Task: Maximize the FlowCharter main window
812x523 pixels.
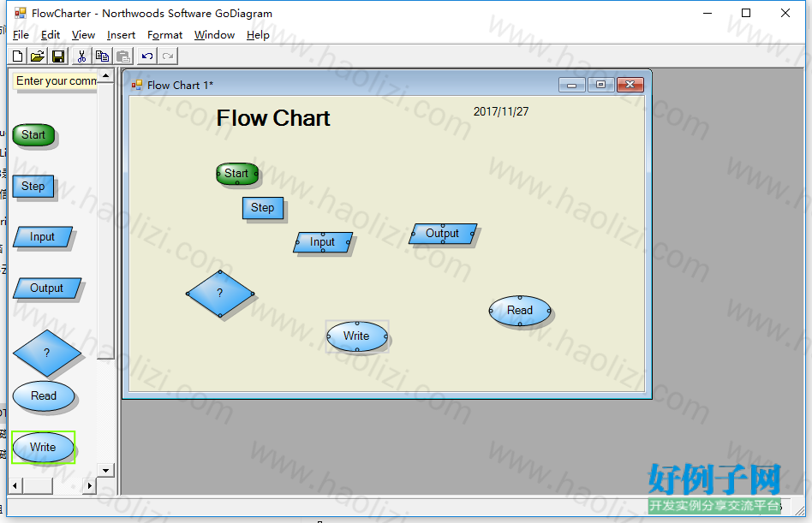Action: 746,13
